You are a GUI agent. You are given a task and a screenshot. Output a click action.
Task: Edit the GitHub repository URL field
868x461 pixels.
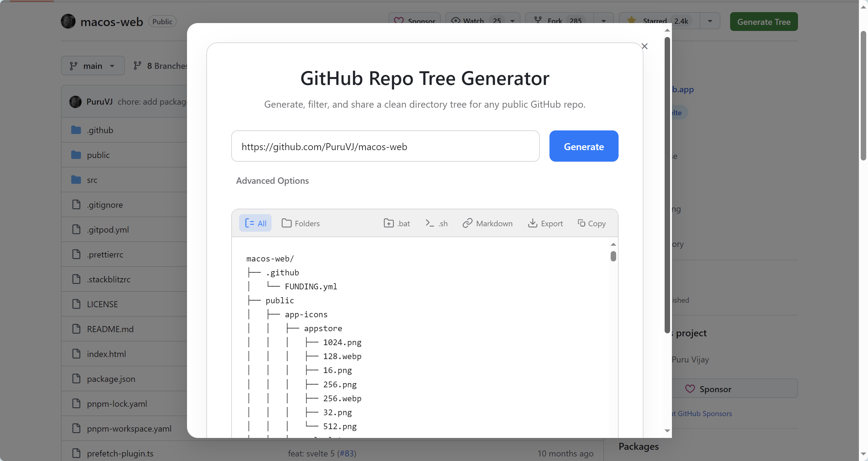(385, 146)
